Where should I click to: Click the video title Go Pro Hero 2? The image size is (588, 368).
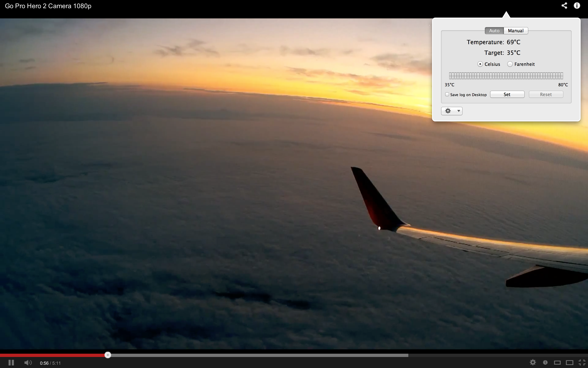[48, 6]
